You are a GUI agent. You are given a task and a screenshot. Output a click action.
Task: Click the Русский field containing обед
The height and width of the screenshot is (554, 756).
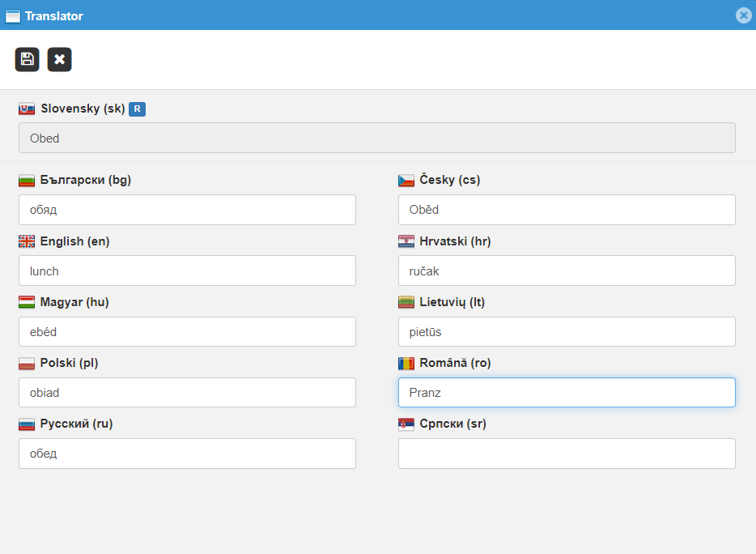(187, 454)
